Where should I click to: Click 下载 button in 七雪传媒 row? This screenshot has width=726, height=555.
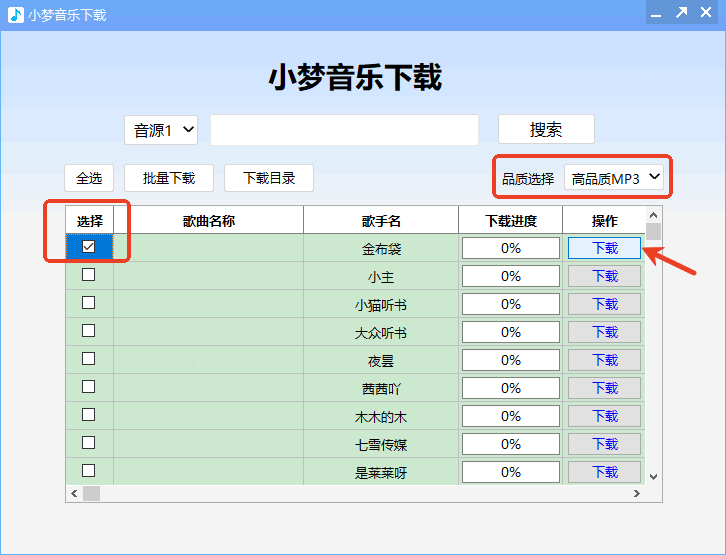point(605,444)
